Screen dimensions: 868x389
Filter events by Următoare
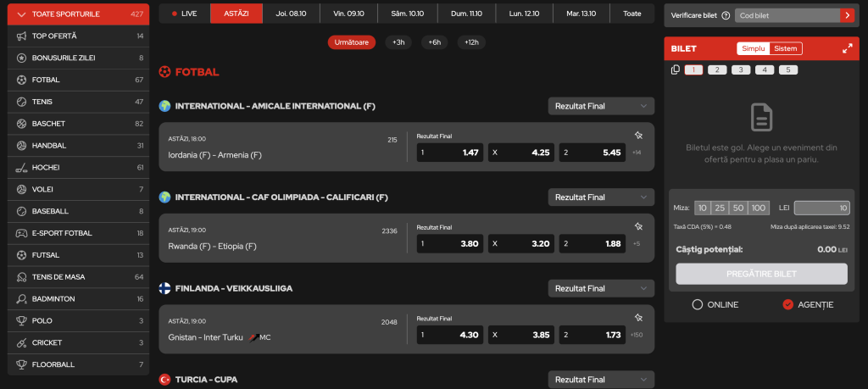[352, 42]
